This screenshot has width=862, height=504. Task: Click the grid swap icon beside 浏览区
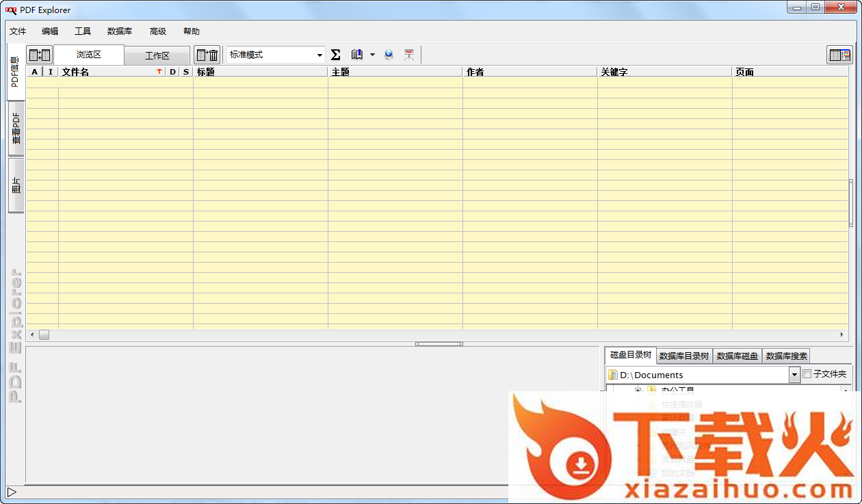coord(39,55)
